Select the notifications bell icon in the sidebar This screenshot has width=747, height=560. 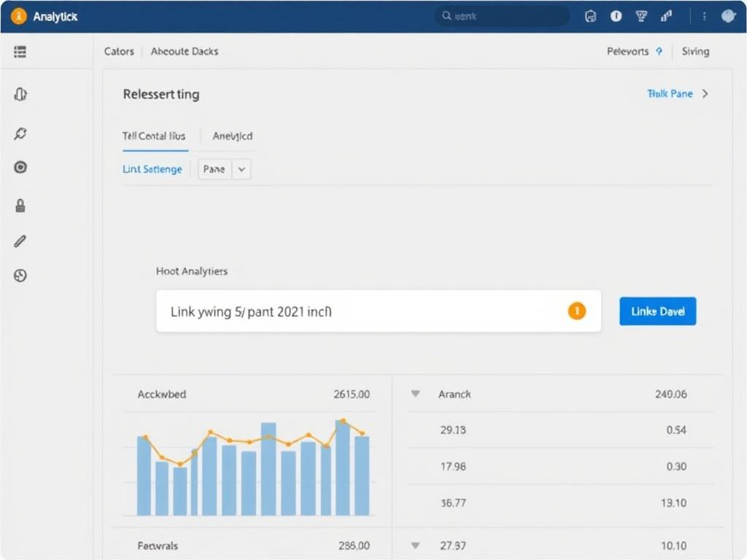click(x=20, y=94)
